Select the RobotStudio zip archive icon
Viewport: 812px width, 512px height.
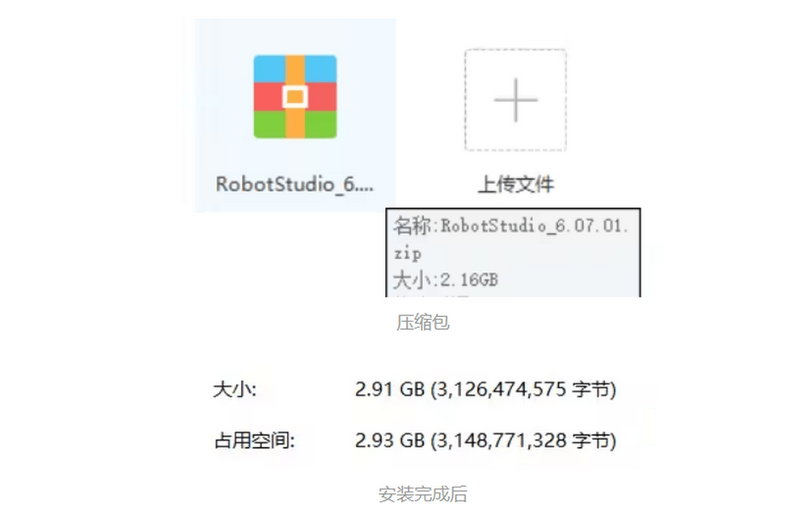tap(296, 97)
